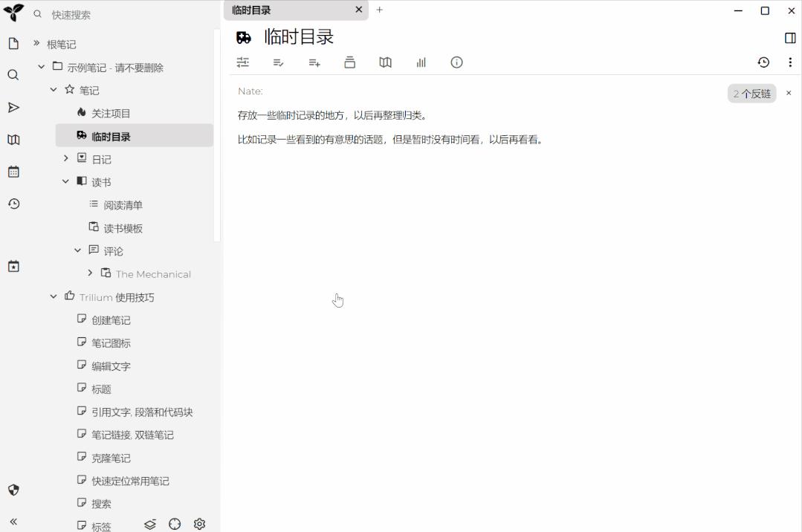Open the calendar icon in left sidebar
This screenshot has width=802, height=532.
13,172
